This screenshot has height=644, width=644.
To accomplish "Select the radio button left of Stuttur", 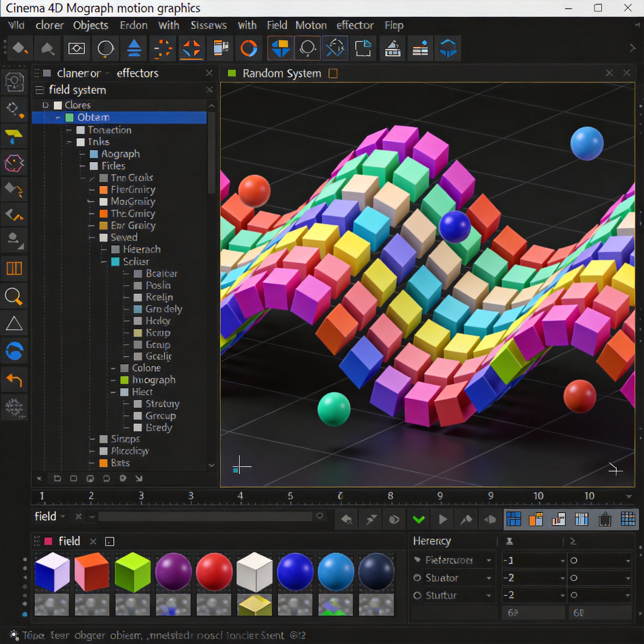I will [x=417, y=595].
